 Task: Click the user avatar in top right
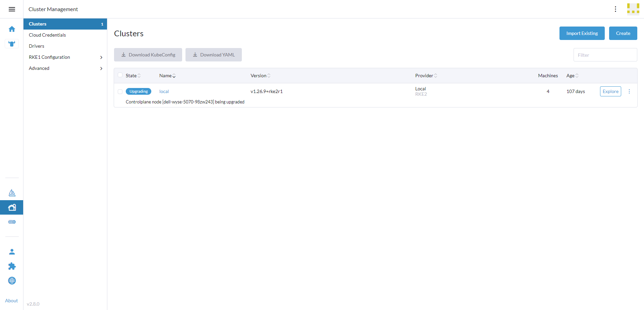633,9
